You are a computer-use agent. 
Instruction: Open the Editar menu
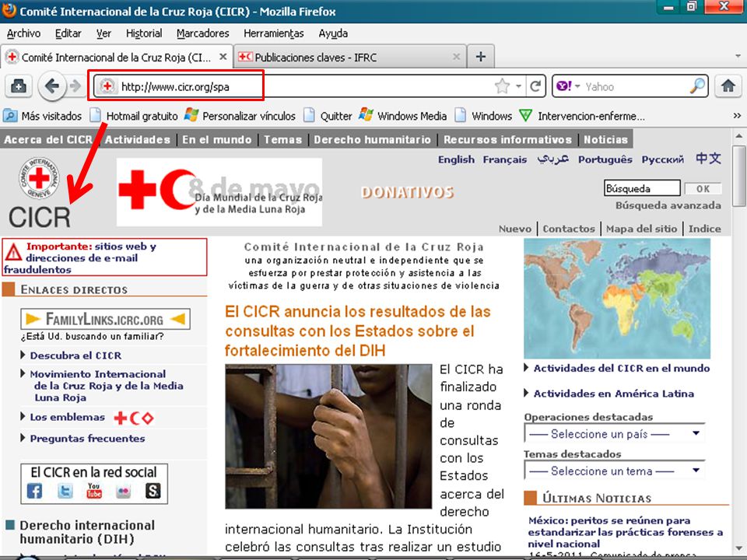(68, 33)
